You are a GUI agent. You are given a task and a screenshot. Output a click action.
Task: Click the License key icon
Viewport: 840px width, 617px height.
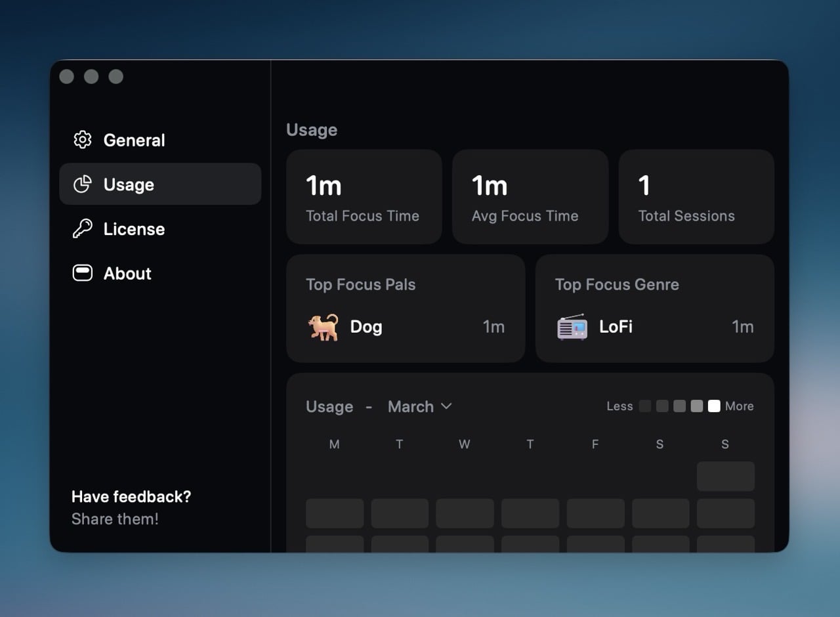[82, 229]
